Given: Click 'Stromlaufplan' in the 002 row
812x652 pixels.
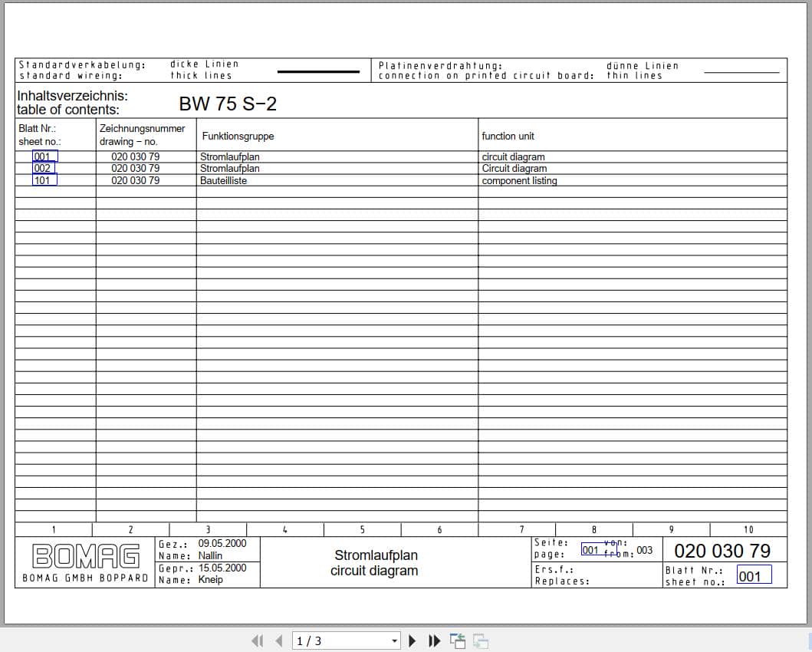Looking at the screenshot, I should (x=229, y=168).
